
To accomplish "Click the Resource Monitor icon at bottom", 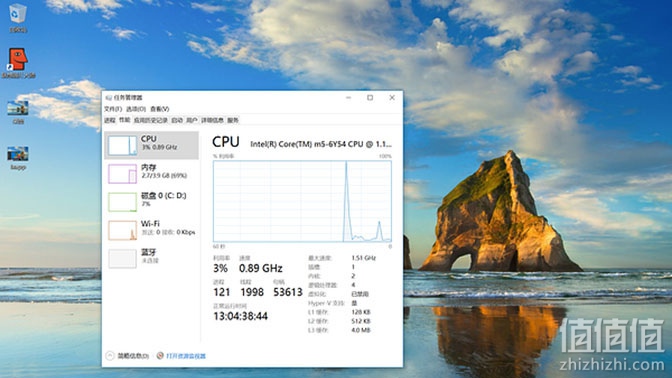I will coord(160,356).
